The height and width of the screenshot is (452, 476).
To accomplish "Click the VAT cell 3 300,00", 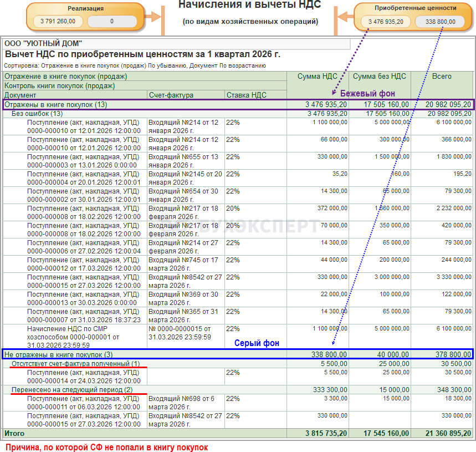I will pyautogui.click(x=335, y=398).
